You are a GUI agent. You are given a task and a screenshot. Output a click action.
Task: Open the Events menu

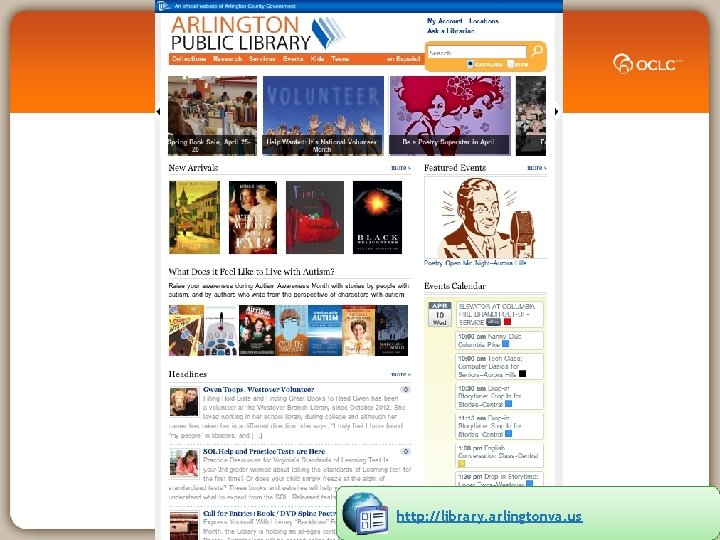(293, 59)
